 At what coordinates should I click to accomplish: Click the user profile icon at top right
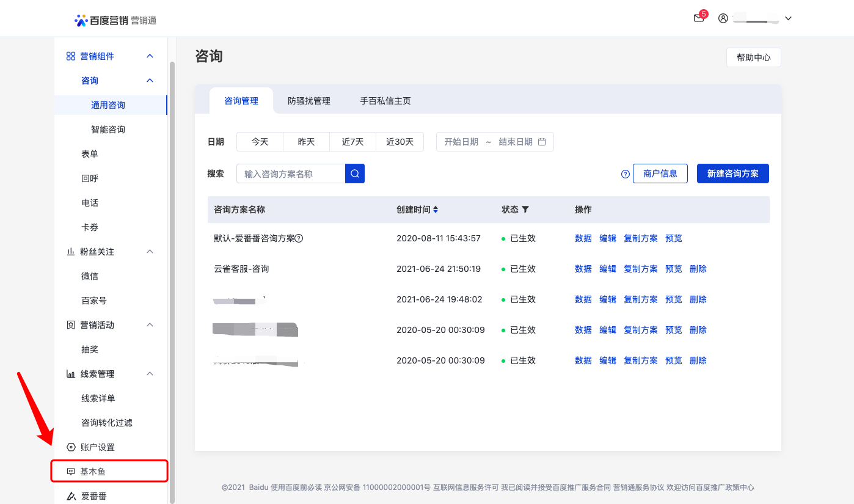coord(723,18)
